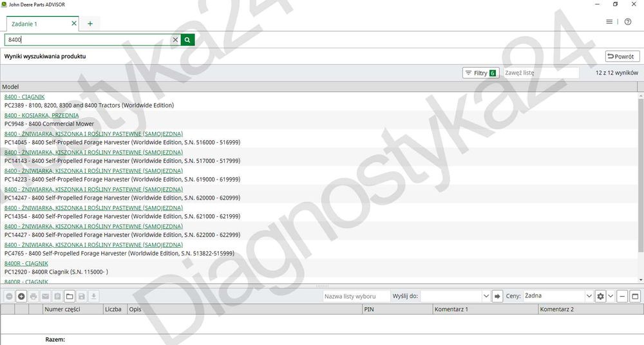Click the PIN column header
This screenshot has height=345, width=644.
(x=397, y=309)
